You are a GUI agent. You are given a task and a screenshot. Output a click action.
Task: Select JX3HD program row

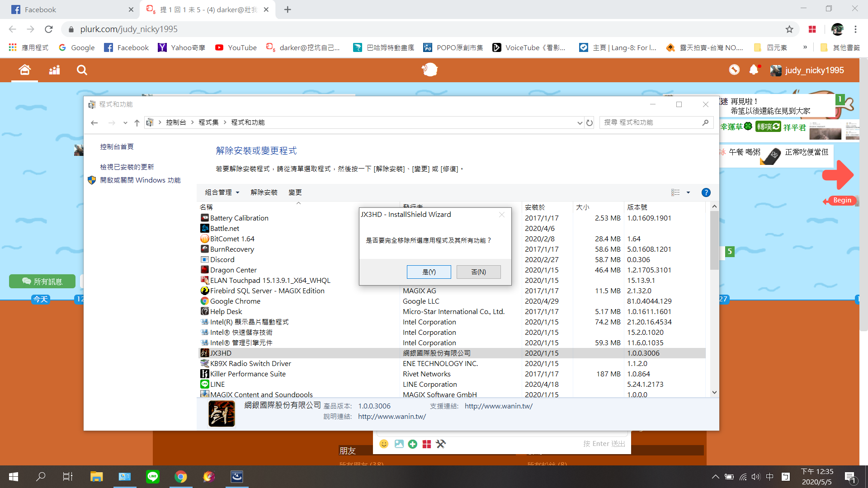coord(451,353)
